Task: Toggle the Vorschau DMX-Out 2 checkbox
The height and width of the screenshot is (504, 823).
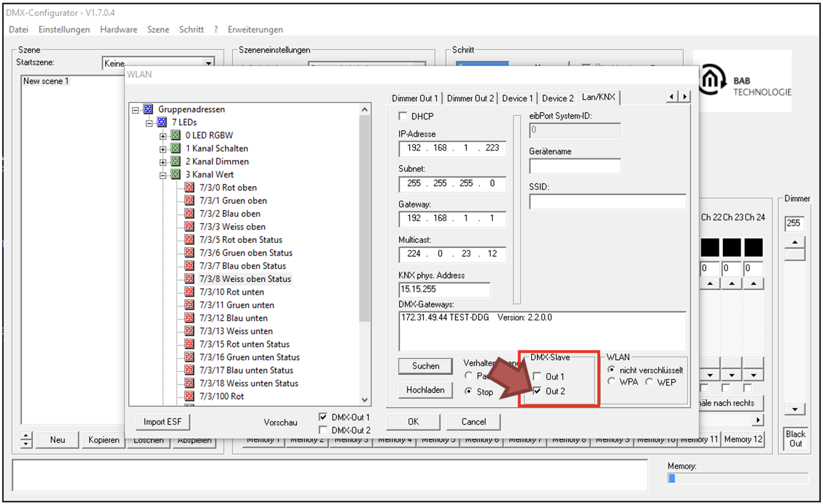Action: [x=323, y=430]
